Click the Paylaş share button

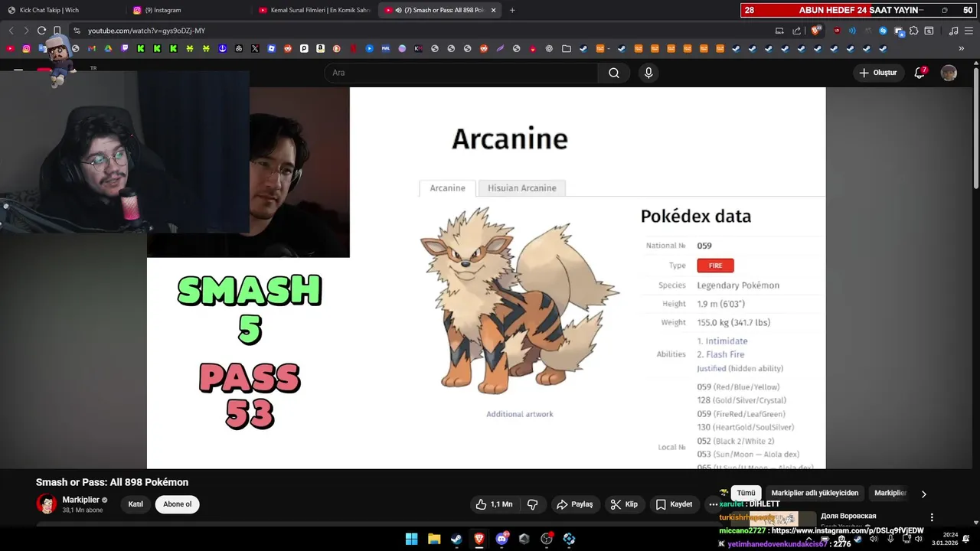pos(575,504)
